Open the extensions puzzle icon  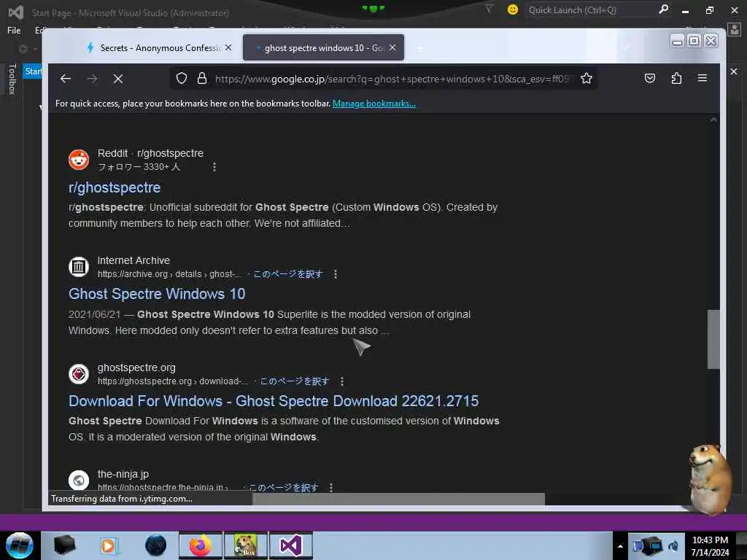(x=676, y=78)
